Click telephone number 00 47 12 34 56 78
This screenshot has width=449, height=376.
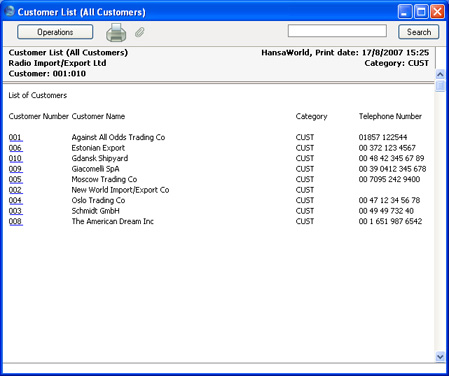click(x=389, y=200)
